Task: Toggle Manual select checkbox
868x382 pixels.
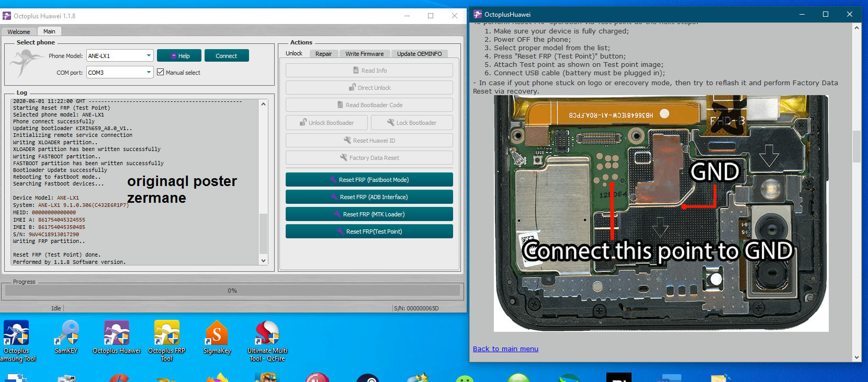Action: [x=161, y=72]
